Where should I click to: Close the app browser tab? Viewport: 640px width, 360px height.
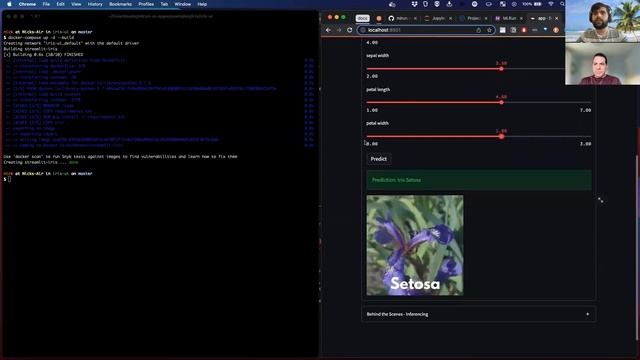[556, 18]
